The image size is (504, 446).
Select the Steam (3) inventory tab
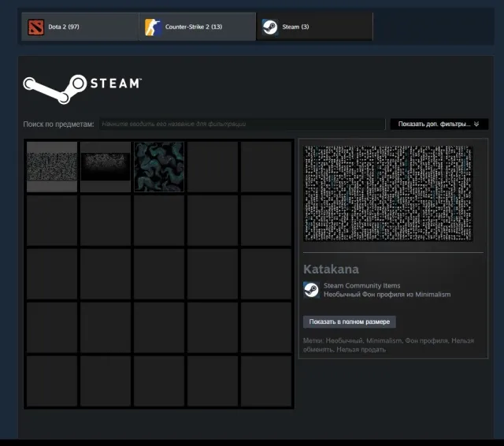315,27
